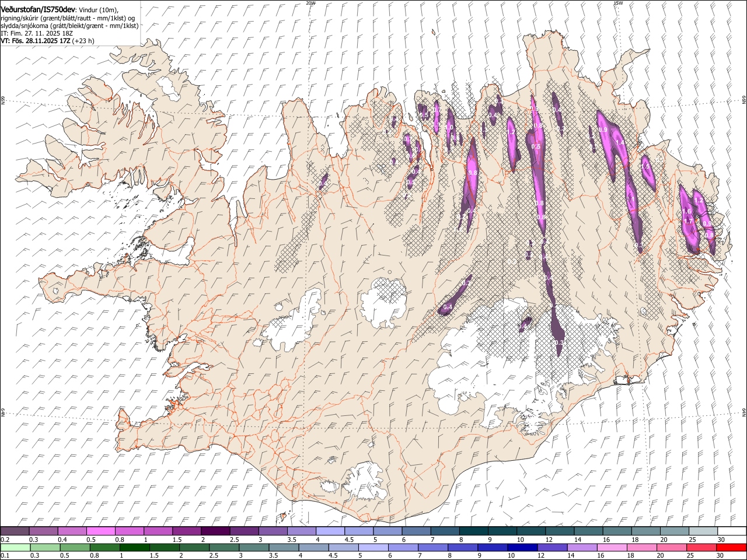Screen dimensions: 747x560
Task: Click the pale grey top-row swatch between 25 and 30
Action: click(703, 531)
